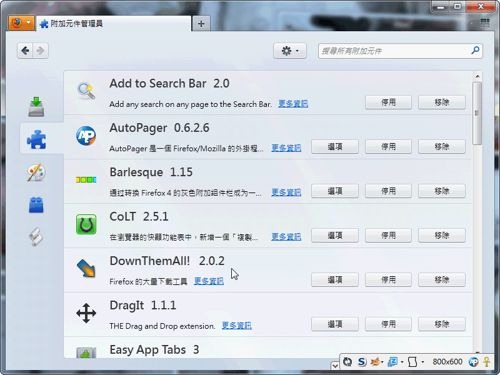Open 更多資訊 link for Barlesque
The width and height of the screenshot is (500, 375).
coord(286,192)
